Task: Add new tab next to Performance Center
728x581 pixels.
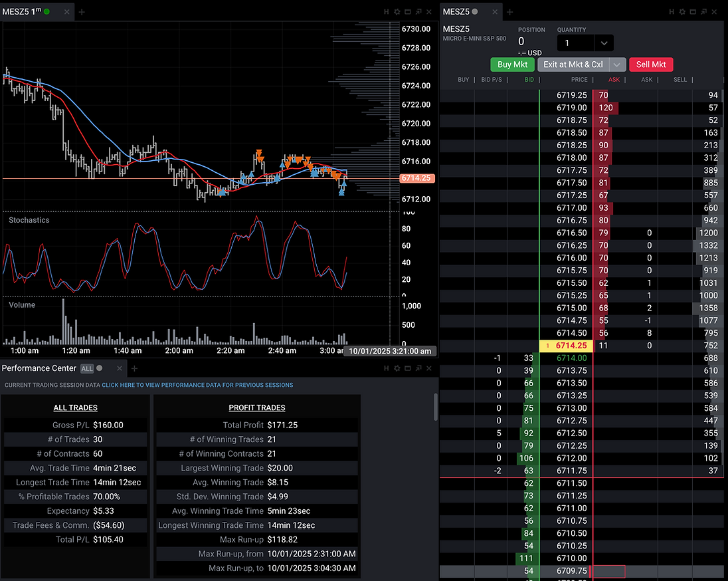Action: click(134, 368)
